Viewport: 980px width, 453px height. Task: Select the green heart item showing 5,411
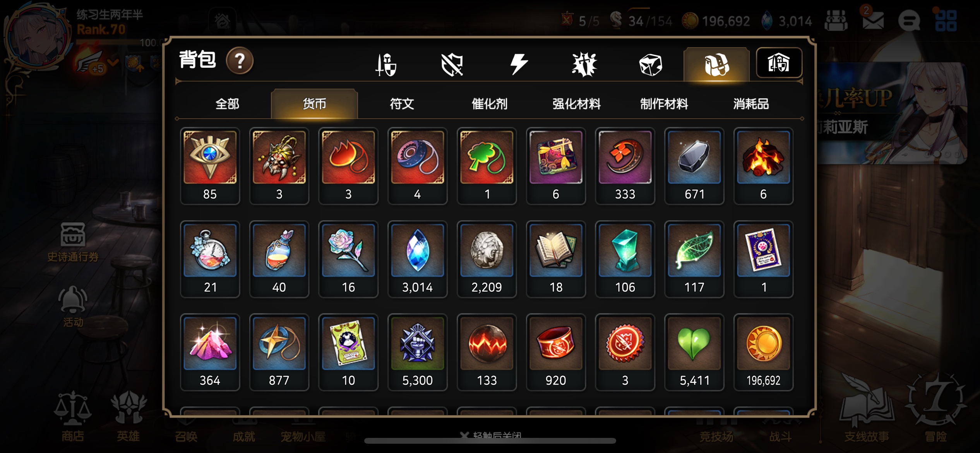click(x=694, y=352)
